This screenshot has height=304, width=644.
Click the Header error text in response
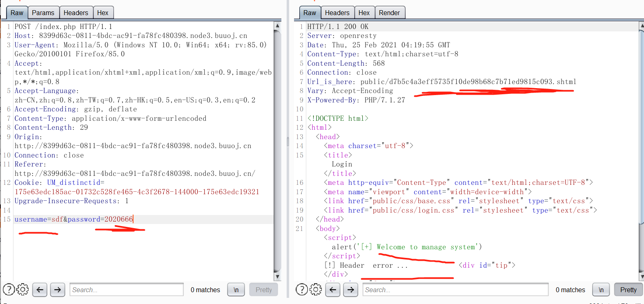[x=366, y=265]
